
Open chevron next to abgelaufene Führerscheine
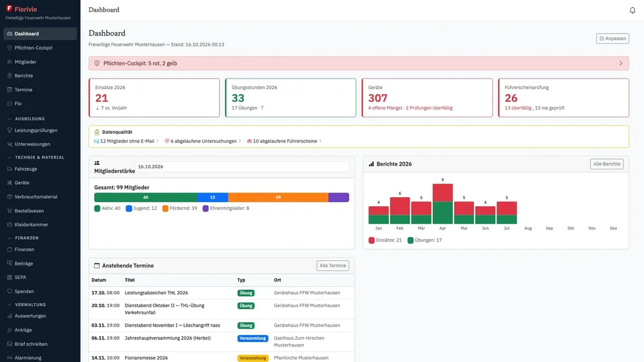pyautogui.click(x=320, y=141)
